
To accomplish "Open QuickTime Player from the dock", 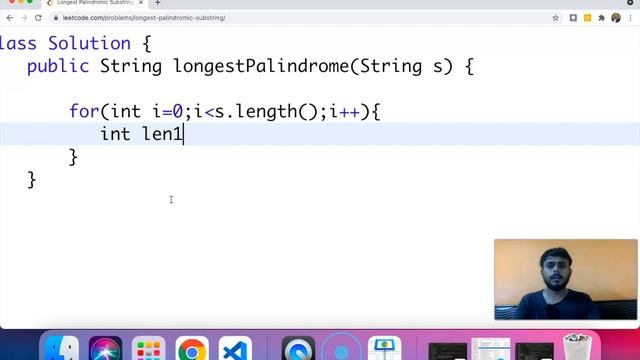I will 298,348.
